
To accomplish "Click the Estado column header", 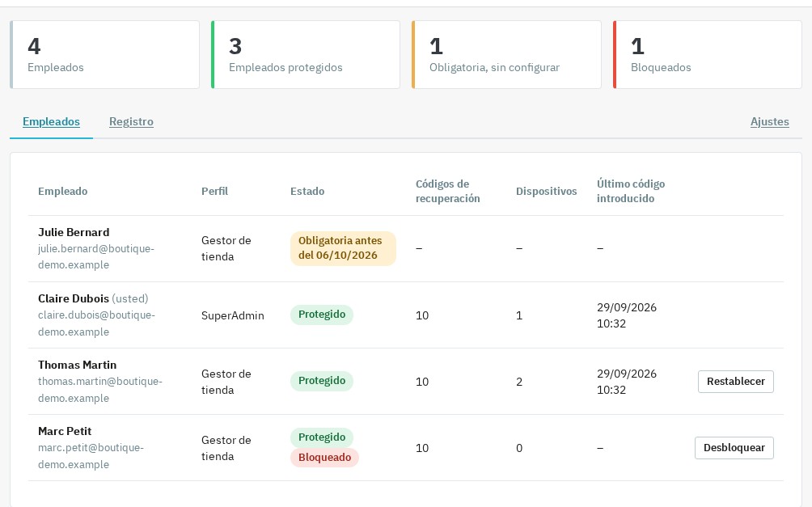I will coord(307,191).
